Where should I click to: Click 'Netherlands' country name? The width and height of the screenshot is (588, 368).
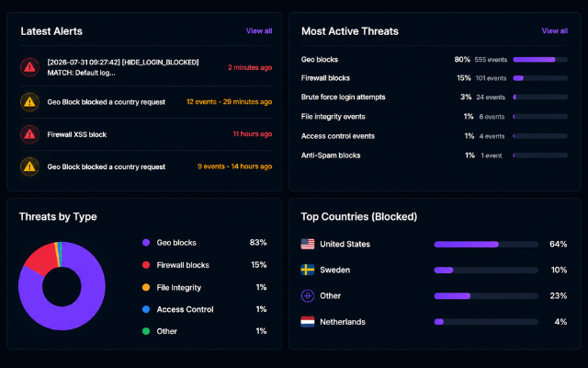click(343, 322)
